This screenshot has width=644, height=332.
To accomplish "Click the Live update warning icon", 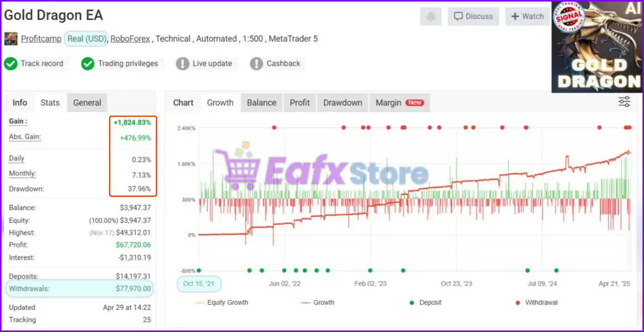I will point(183,64).
